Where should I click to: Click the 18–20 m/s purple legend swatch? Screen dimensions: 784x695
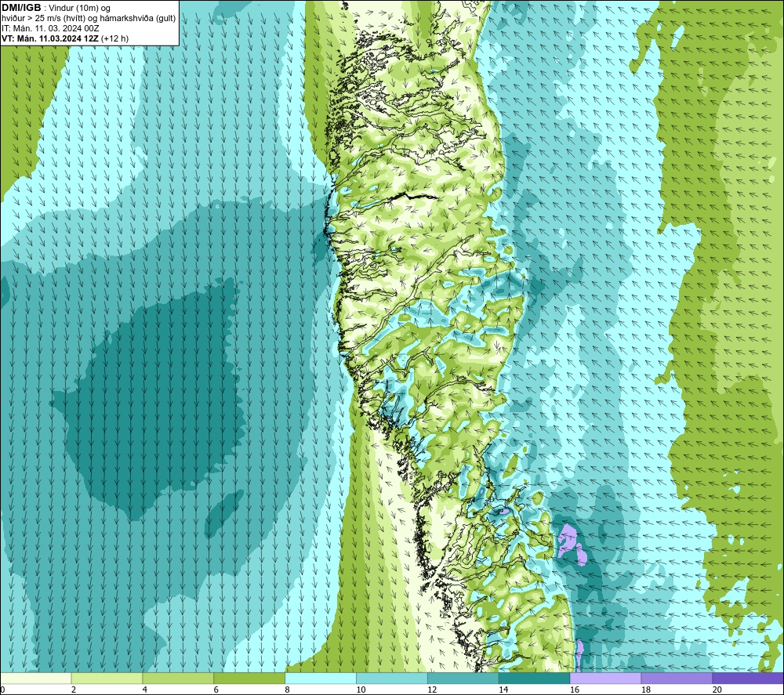677,678
